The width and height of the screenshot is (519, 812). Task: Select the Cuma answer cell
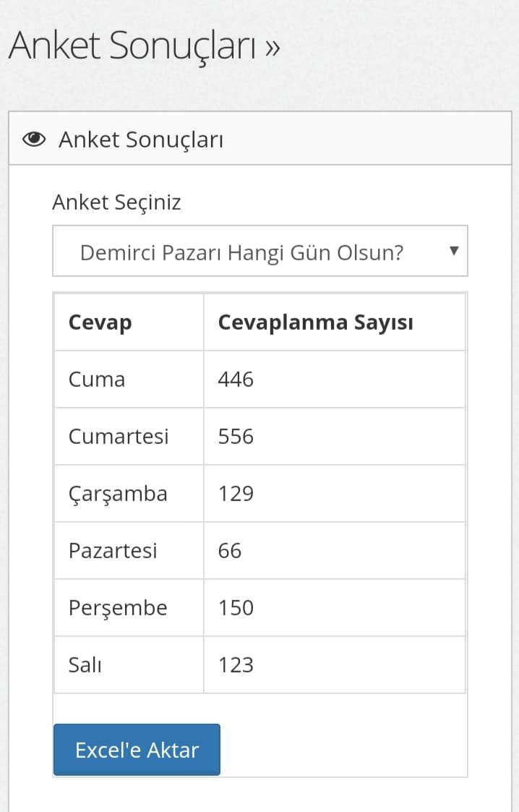tap(97, 379)
